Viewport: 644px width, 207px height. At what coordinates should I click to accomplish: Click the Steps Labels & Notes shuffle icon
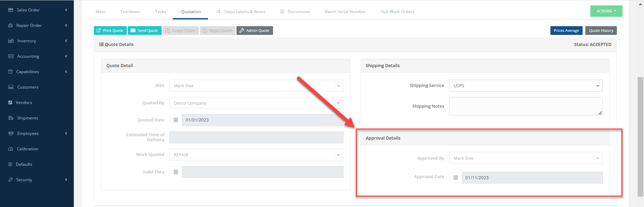tap(218, 12)
